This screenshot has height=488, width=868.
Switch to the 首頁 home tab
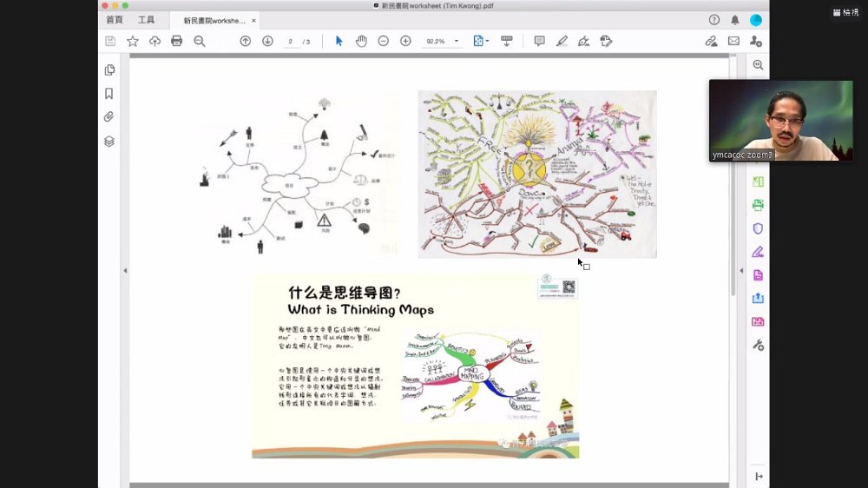(x=115, y=20)
